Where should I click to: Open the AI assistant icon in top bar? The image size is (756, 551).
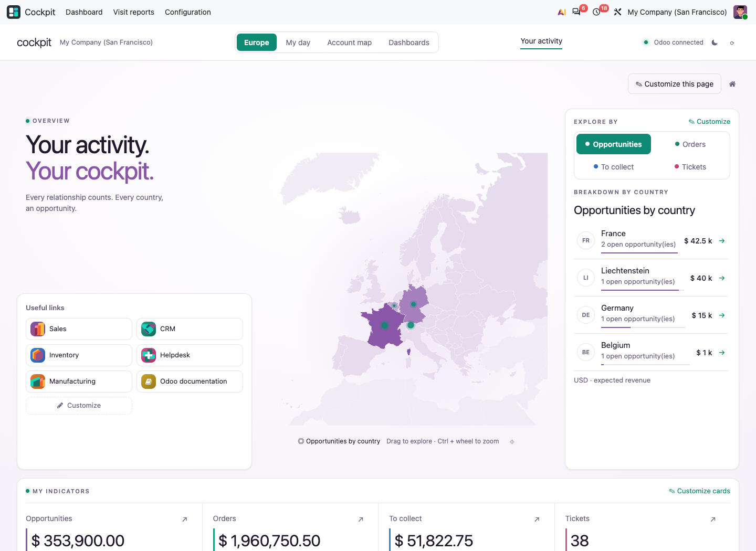pos(562,12)
